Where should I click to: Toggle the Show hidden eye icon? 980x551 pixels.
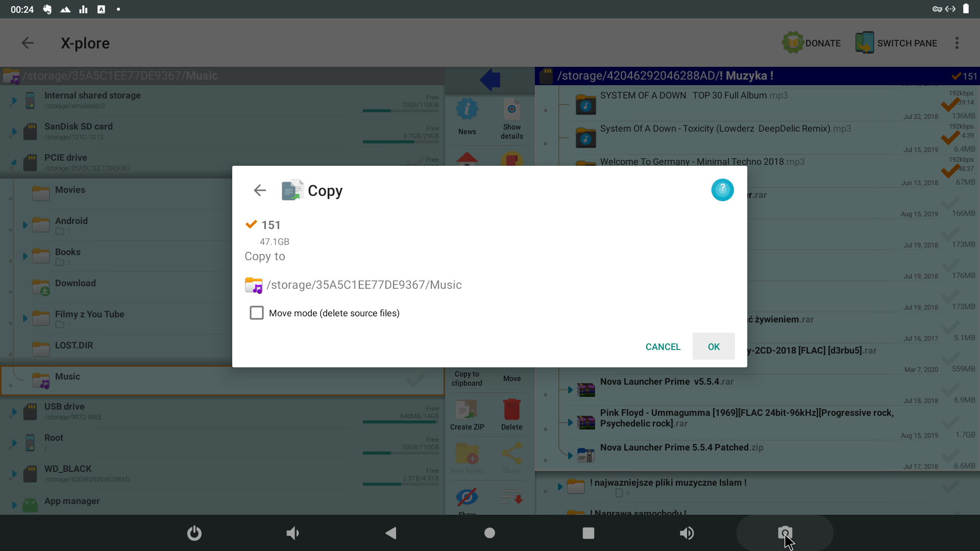click(x=467, y=497)
